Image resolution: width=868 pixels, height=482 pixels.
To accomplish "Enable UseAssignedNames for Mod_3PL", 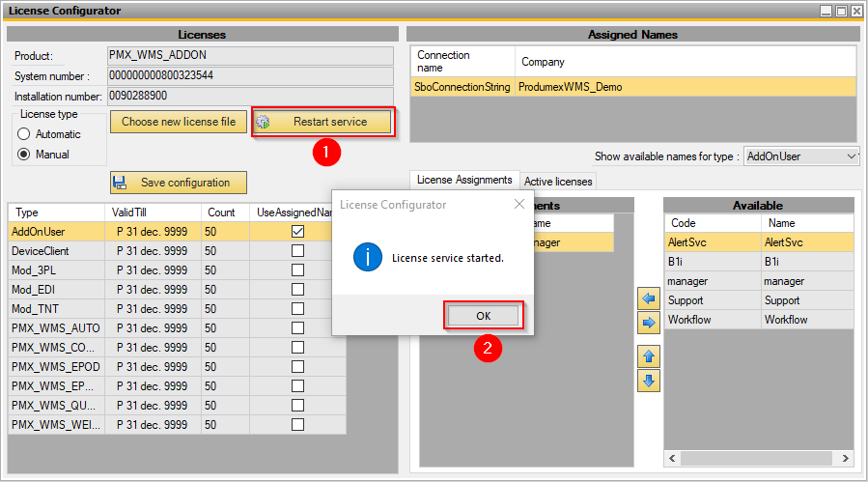I will [297, 270].
